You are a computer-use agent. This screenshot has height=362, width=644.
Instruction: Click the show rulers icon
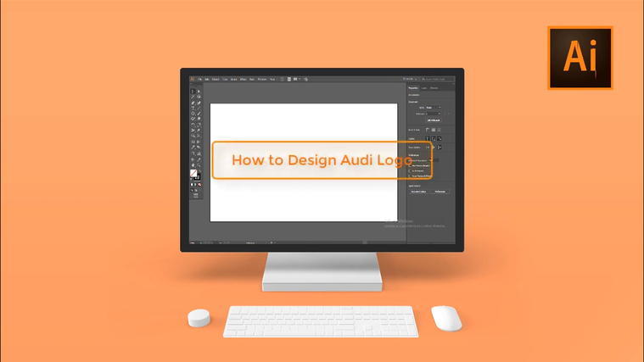pyautogui.click(x=428, y=130)
